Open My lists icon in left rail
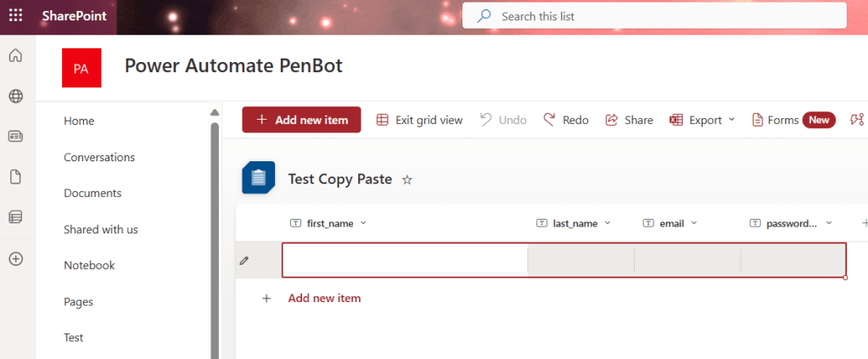The image size is (868, 359). (15, 217)
